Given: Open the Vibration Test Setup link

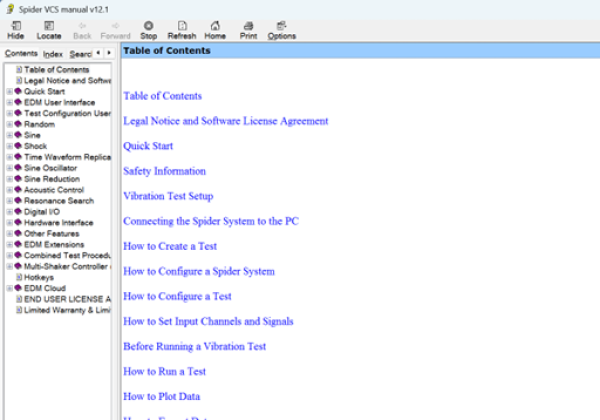Looking at the screenshot, I should 168,196.
